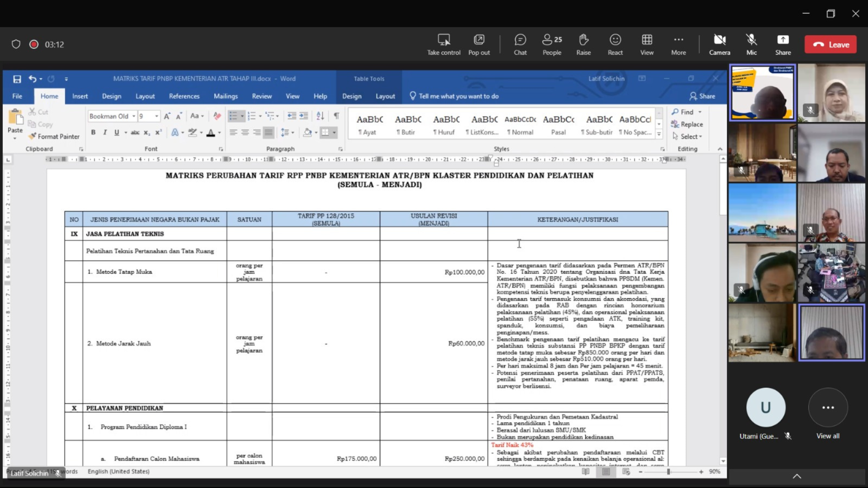The width and height of the screenshot is (868, 488).
Task: Open the Select dropdown
Action: click(688, 136)
